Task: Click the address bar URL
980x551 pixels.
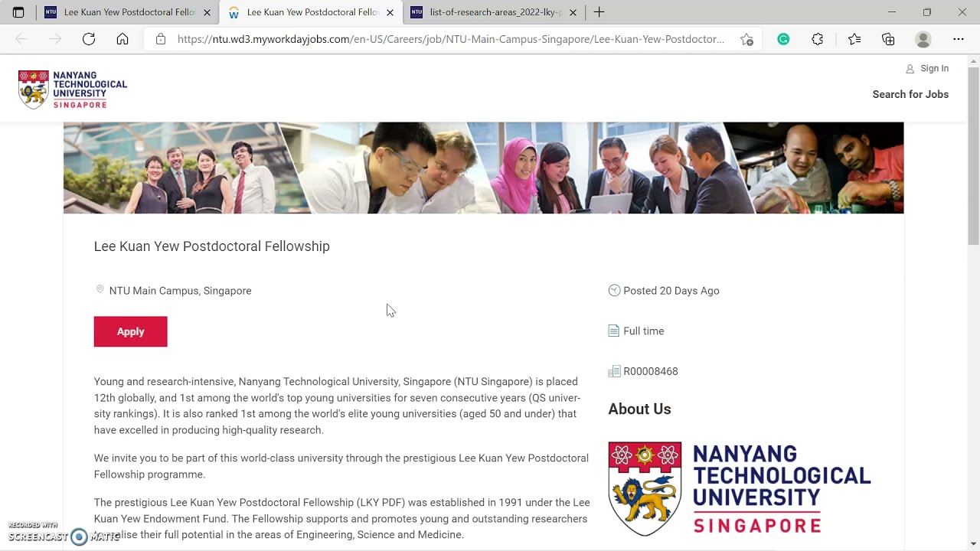Action: (x=450, y=39)
